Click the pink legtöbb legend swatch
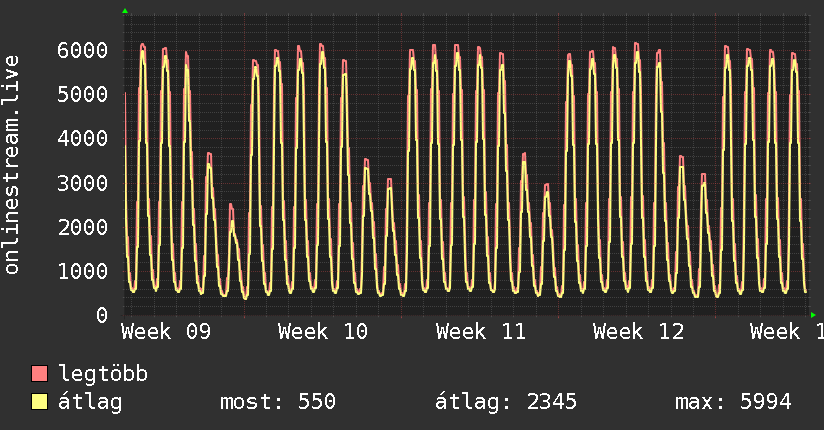The height and width of the screenshot is (430, 824). pos(39,373)
